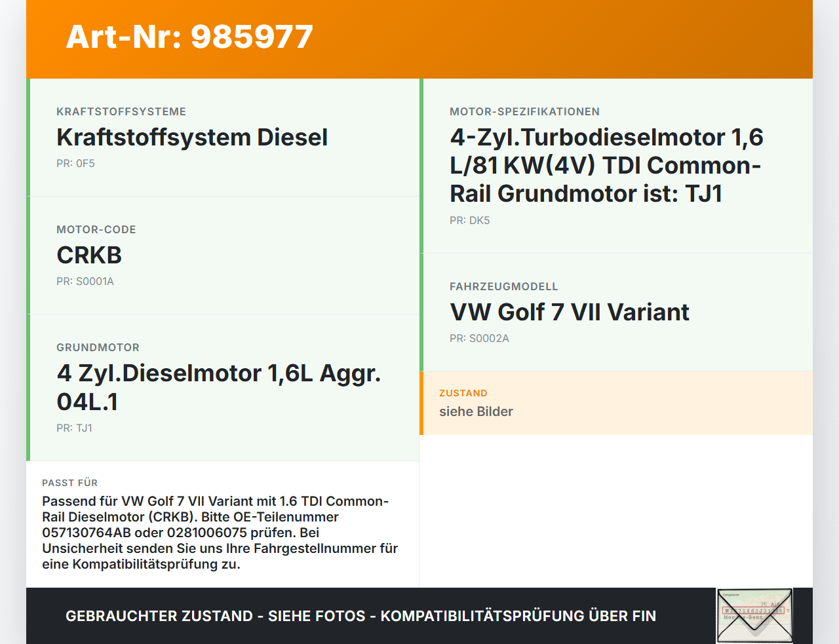Click the PR: 0F5 code
839x644 pixels.
click(75, 164)
